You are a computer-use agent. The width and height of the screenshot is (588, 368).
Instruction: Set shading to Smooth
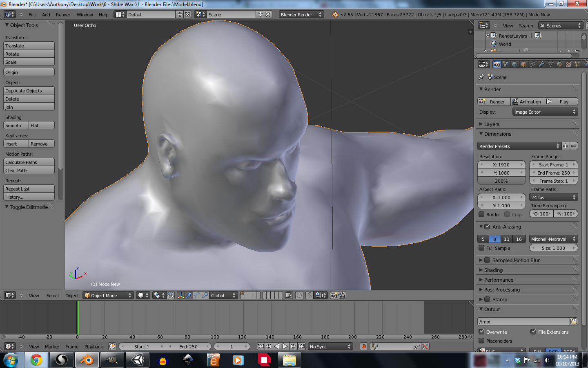[x=16, y=125]
